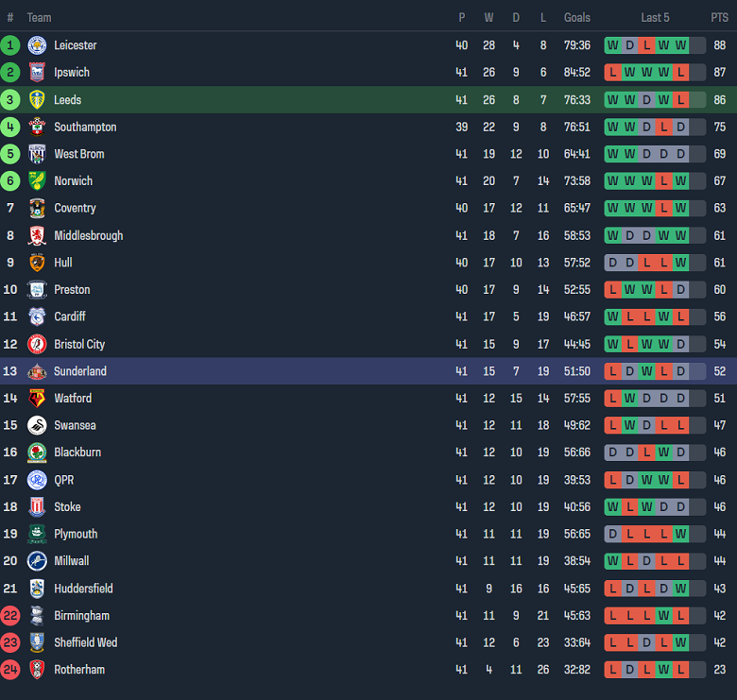Screen dimensions: 737x700
Task: Click the Sunderland club crest icon
Action: click(37, 371)
